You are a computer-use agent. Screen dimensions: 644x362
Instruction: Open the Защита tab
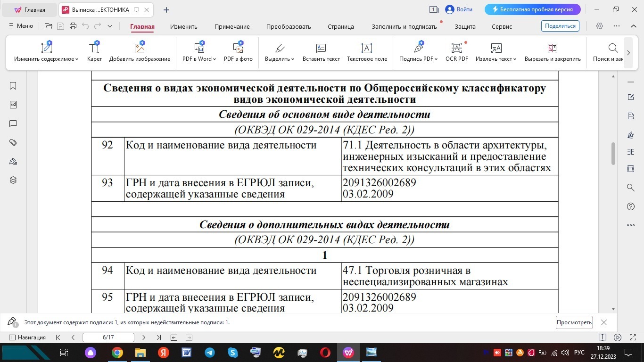(x=465, y=27)
